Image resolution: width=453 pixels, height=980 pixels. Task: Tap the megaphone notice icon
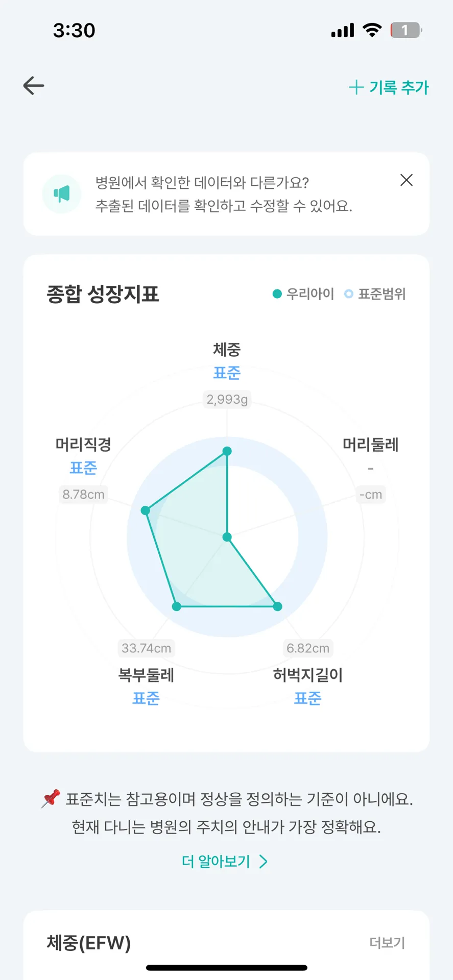coord(62,194)
